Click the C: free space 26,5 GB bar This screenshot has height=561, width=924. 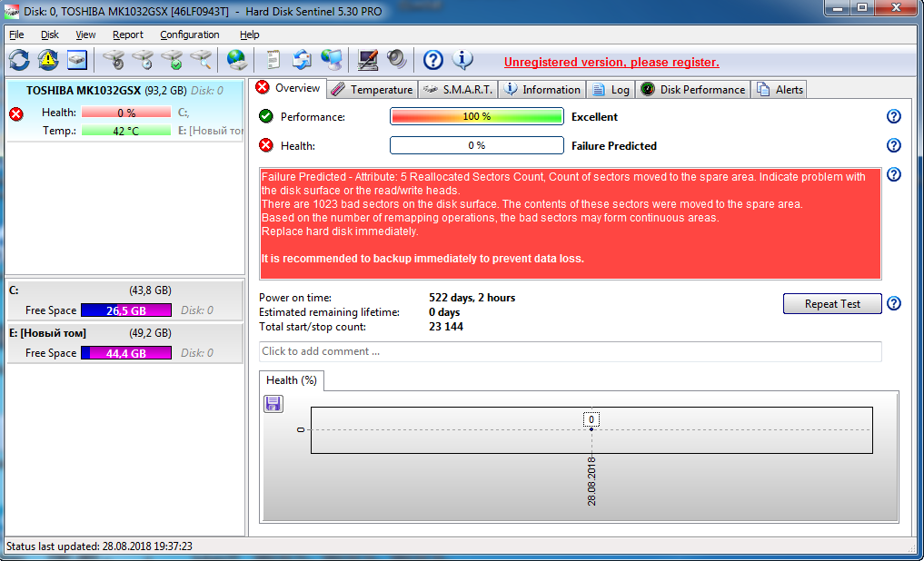[126, 310]
